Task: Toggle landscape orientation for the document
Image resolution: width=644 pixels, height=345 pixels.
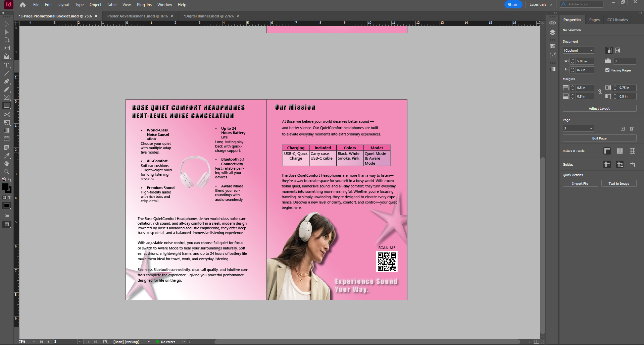Action: [x=618, y=50]
